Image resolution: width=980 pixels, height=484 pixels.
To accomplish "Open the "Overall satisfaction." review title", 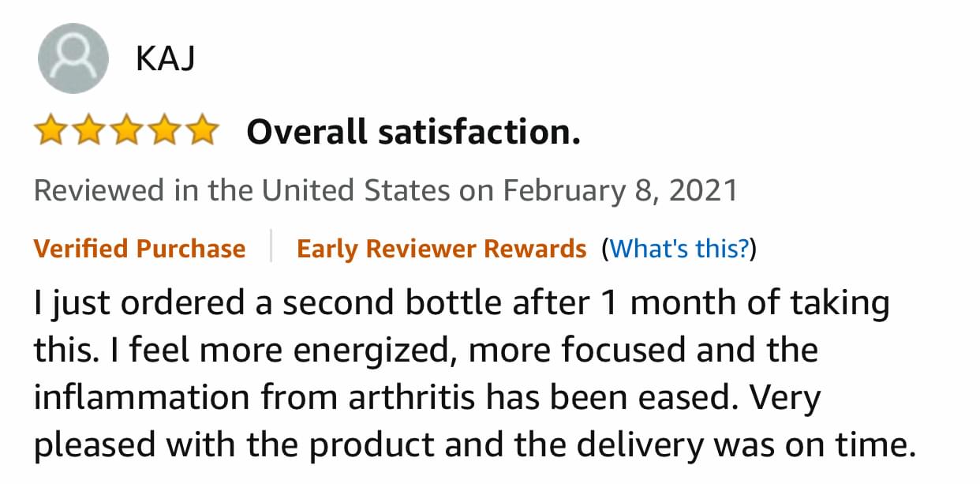I will [413, 133].
